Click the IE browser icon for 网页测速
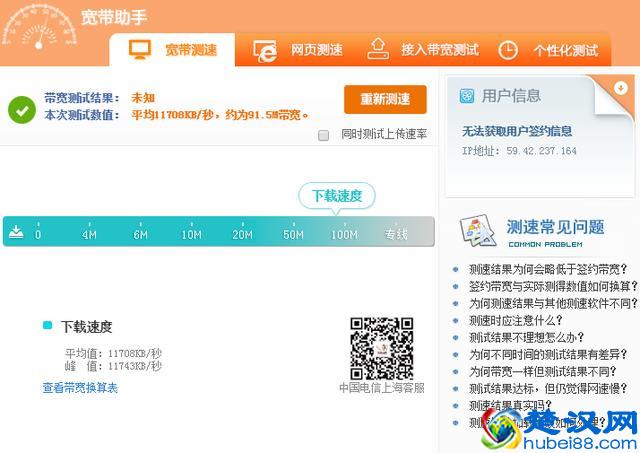640x453 pixels. click(x=265, y=51)
